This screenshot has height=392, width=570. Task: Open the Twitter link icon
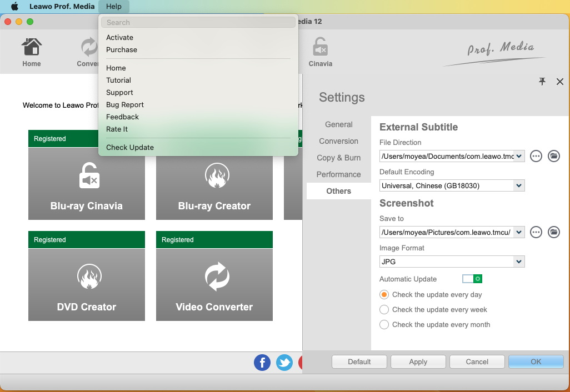point(284,363)
